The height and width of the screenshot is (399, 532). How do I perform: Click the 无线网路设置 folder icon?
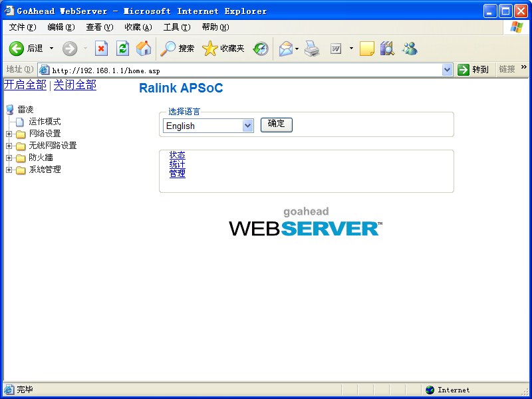(21, 146)
